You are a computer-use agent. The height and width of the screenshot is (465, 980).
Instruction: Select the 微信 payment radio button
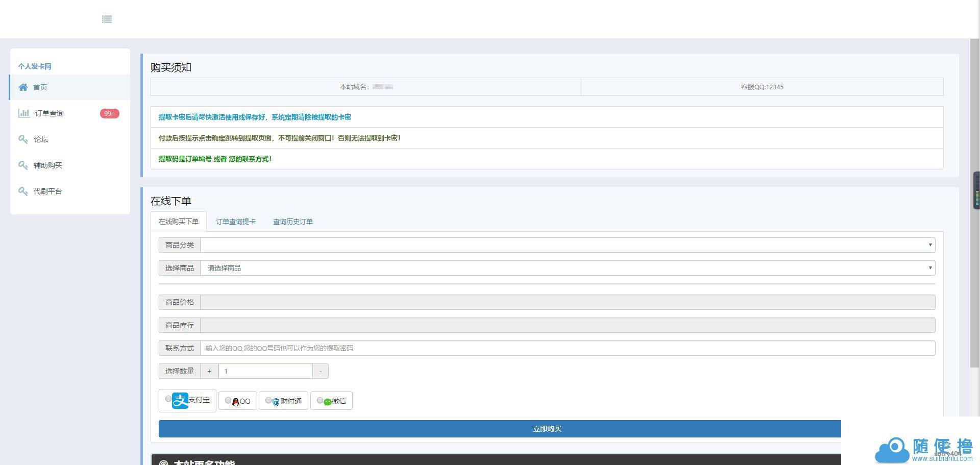click(x=320, y=401)
